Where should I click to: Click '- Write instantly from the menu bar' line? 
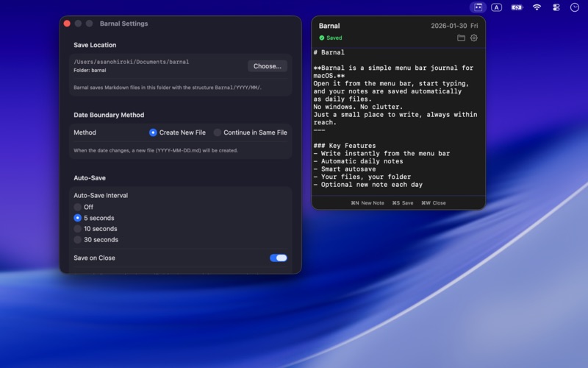(381, 154)
